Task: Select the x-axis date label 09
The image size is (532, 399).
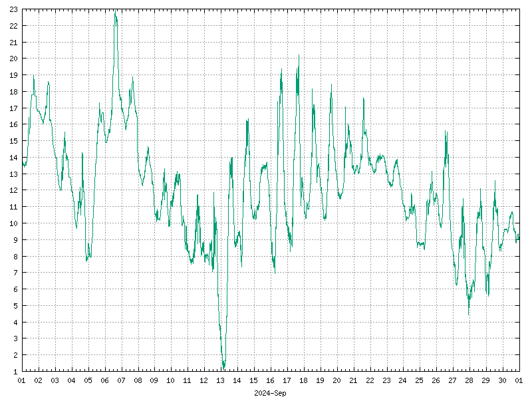Action: (x=154, y=380)
